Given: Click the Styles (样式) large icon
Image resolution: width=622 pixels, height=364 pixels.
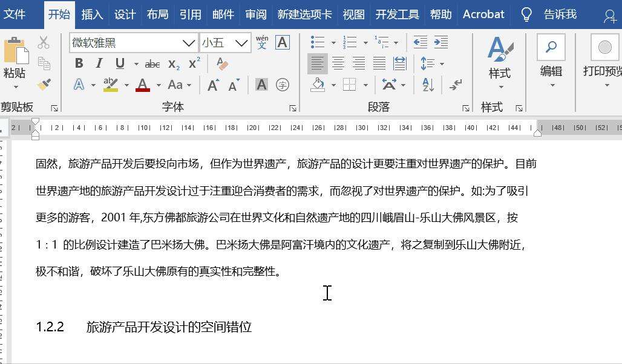Looking at the screenshot, I should click(x=500, y=48).
